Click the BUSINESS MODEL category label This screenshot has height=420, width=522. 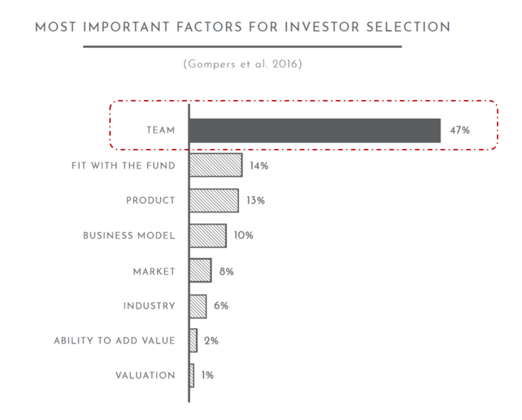(129, 236)
